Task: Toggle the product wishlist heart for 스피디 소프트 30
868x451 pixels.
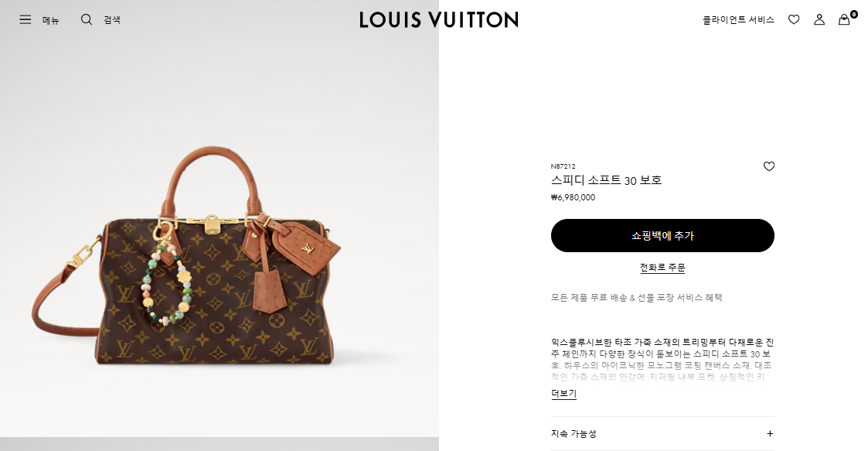Action: [x=769, y=166]
